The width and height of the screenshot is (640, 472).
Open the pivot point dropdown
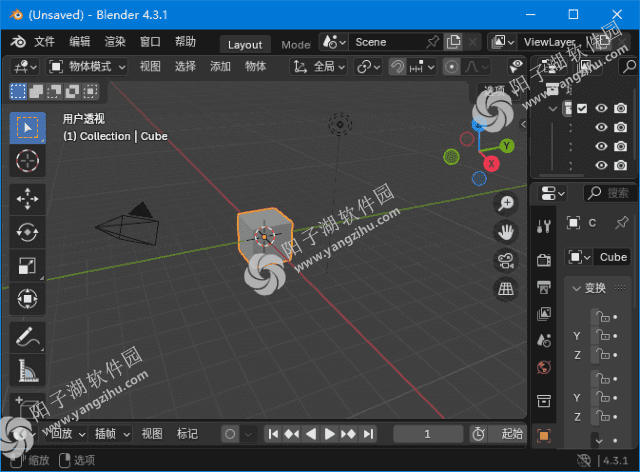click(x=368, y=67)
